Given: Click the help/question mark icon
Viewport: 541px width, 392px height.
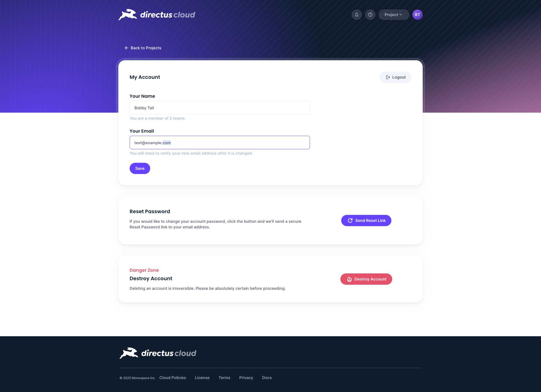Looking at the screenshot, I should point(370,15).
